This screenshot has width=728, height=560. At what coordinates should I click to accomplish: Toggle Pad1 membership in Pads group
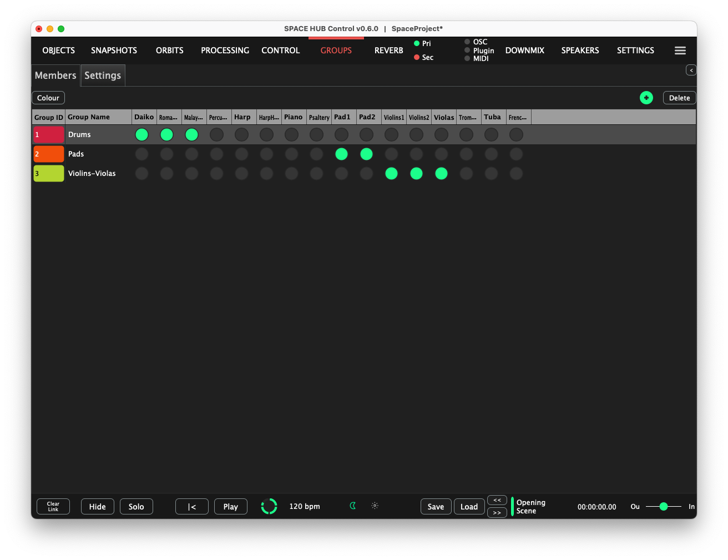(x=341, y=154)
